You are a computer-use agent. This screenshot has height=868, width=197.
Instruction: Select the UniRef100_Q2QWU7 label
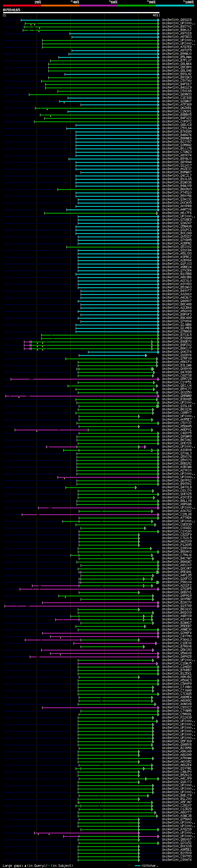[x=177, y=101]
